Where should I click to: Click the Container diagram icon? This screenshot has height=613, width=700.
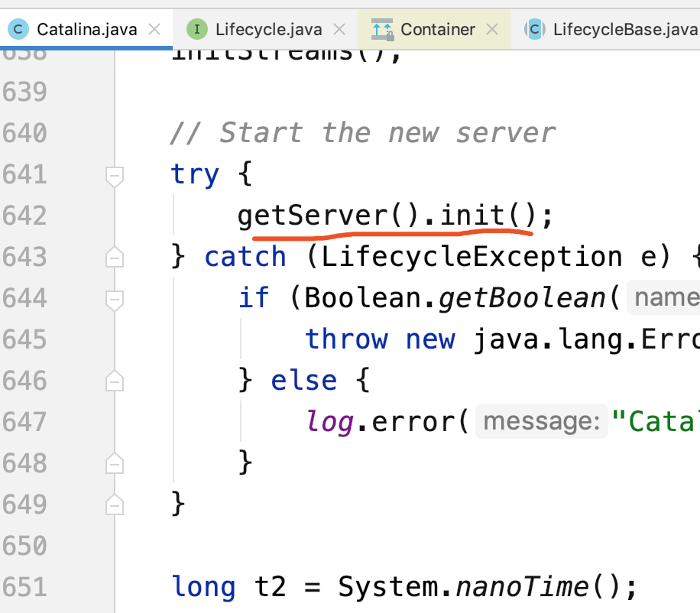pyautogui.click(x=382, y=30)
